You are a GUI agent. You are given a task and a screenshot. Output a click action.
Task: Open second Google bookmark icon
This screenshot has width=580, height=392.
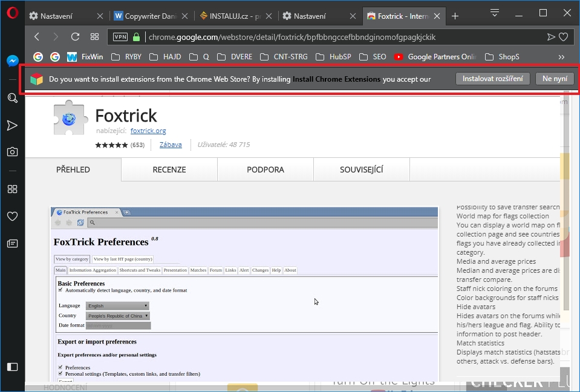[55, 57]
